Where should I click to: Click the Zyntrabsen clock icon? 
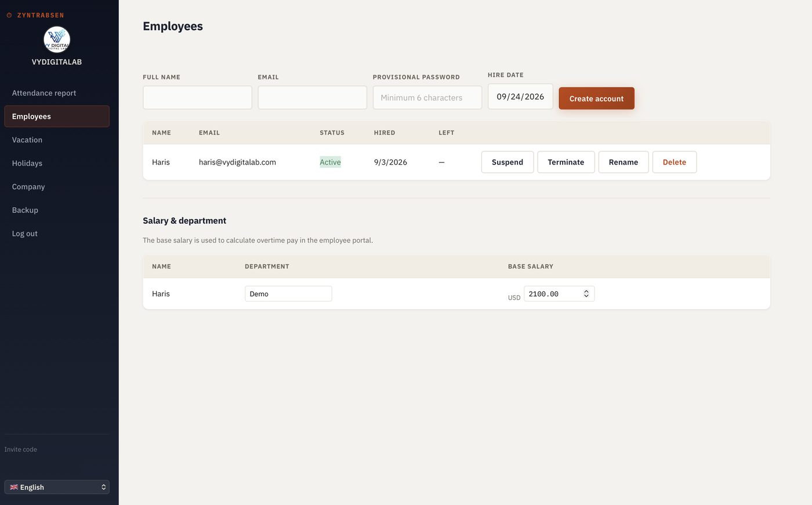9,15
